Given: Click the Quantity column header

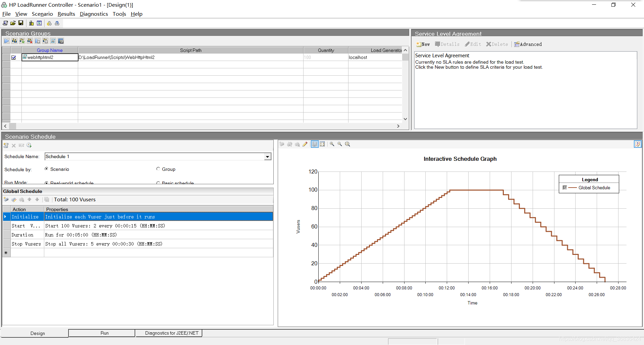Looking at the screenshot, I should click(x=326, y=50).
